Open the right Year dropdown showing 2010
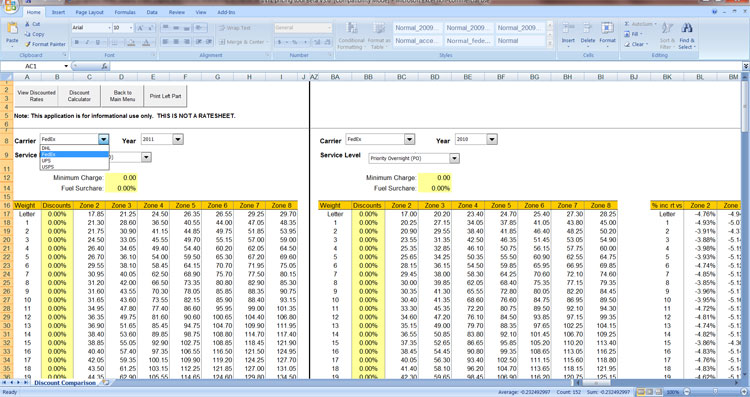 492,139
